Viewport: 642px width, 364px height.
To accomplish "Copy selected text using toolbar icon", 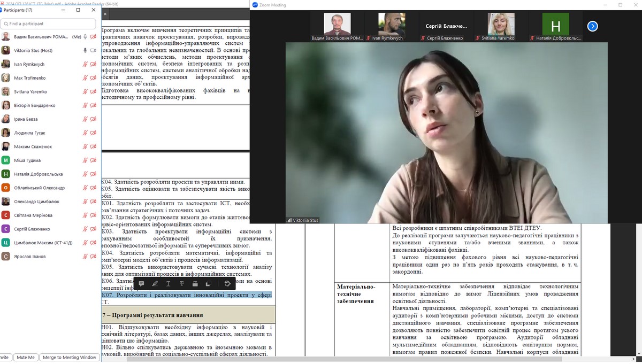I will 209,284.
